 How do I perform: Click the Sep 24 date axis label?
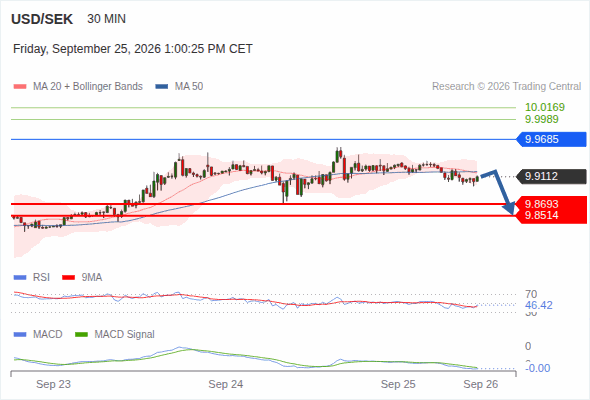226,384
